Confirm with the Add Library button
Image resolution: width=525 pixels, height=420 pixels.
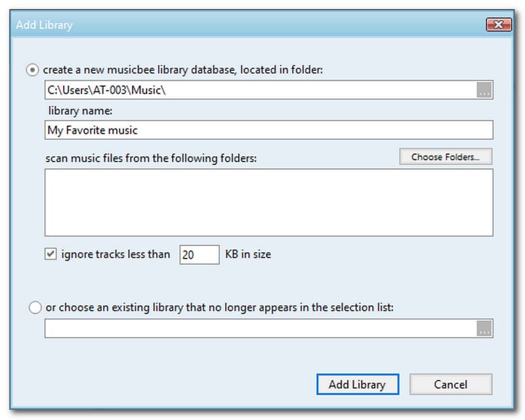358,384
